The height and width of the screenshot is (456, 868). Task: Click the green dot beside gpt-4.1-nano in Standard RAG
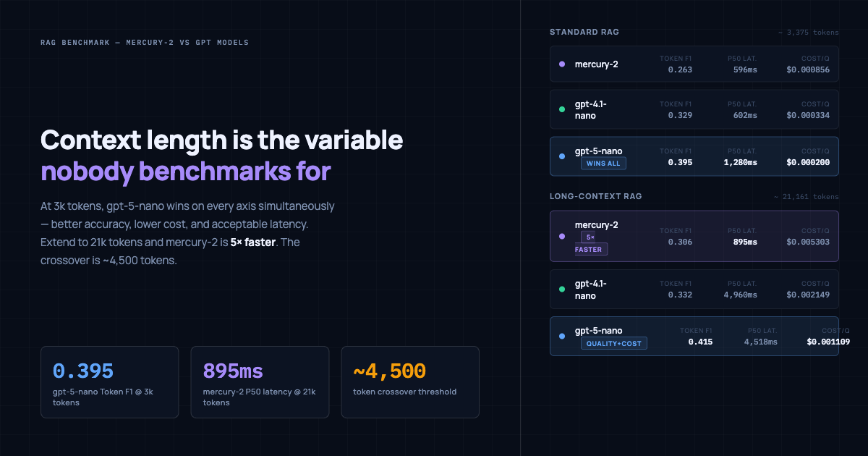562,109
